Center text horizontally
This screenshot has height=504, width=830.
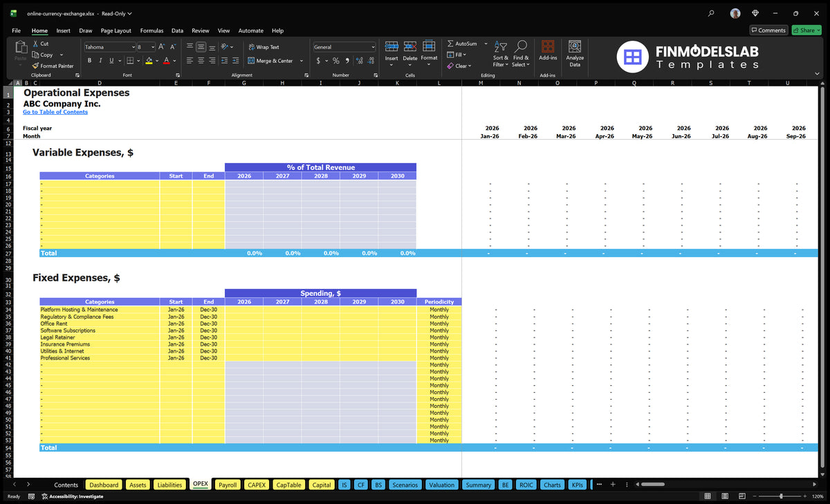coord(201,61)
